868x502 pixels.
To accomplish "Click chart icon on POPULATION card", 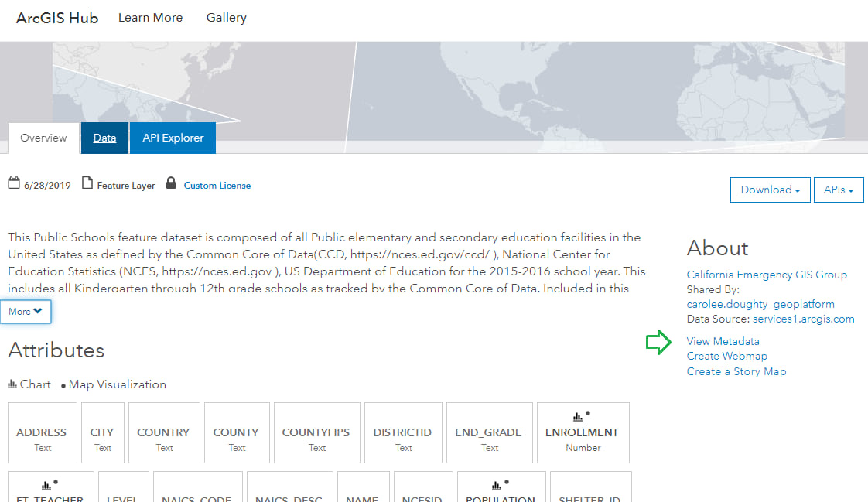I will (x=497, y=486).
